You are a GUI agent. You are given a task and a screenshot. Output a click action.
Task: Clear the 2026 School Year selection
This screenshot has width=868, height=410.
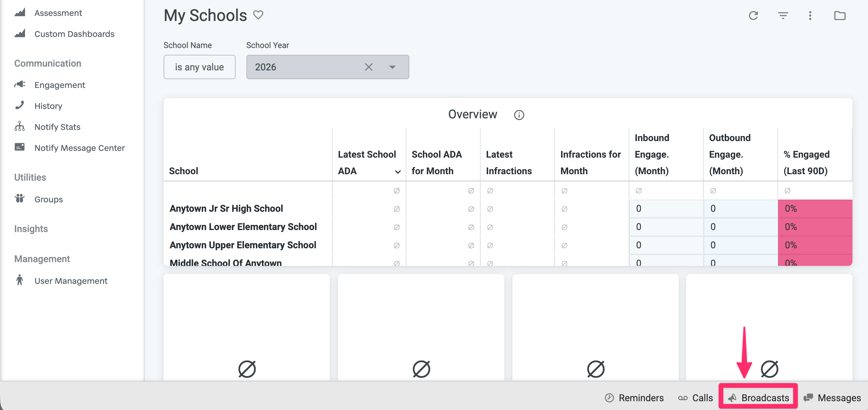pyautogui.click(x=368, y=67)
